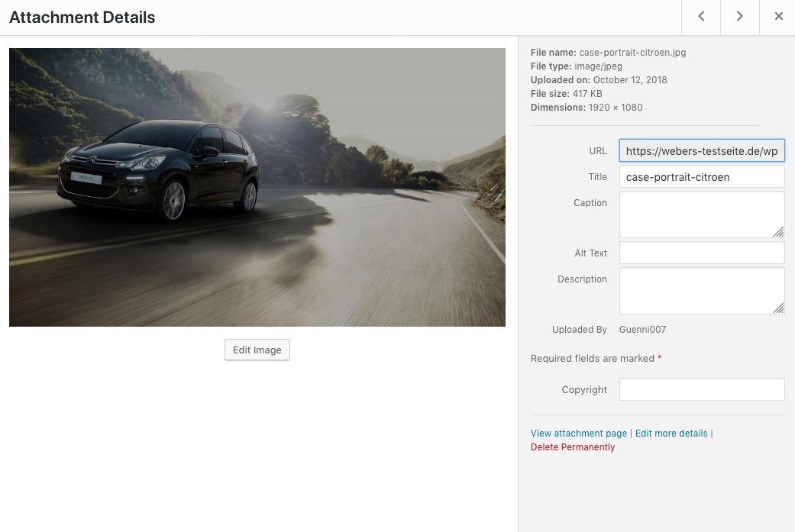This screenshot has height=532, width=795.
Task: Click the file size 417 KB
Action: click(x=587, y=94)
